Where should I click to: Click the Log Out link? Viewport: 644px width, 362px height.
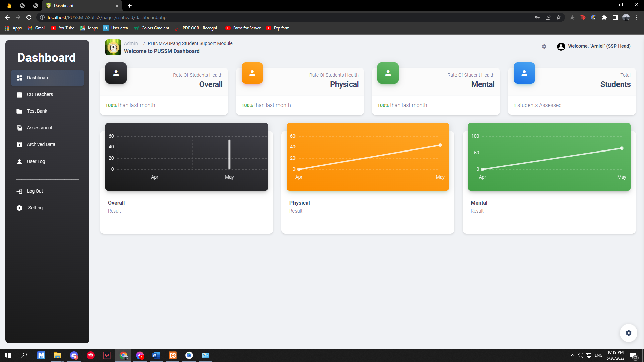tap(35, 191)
